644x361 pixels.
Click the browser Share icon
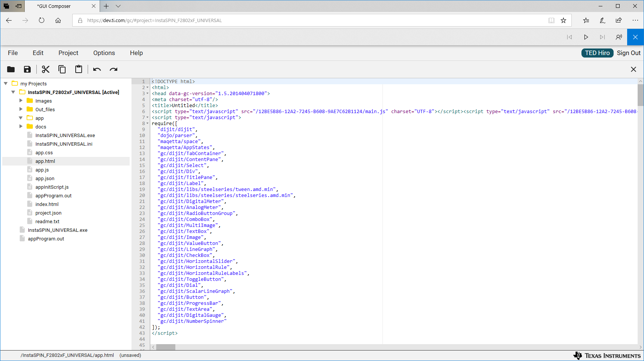(619, 21)
